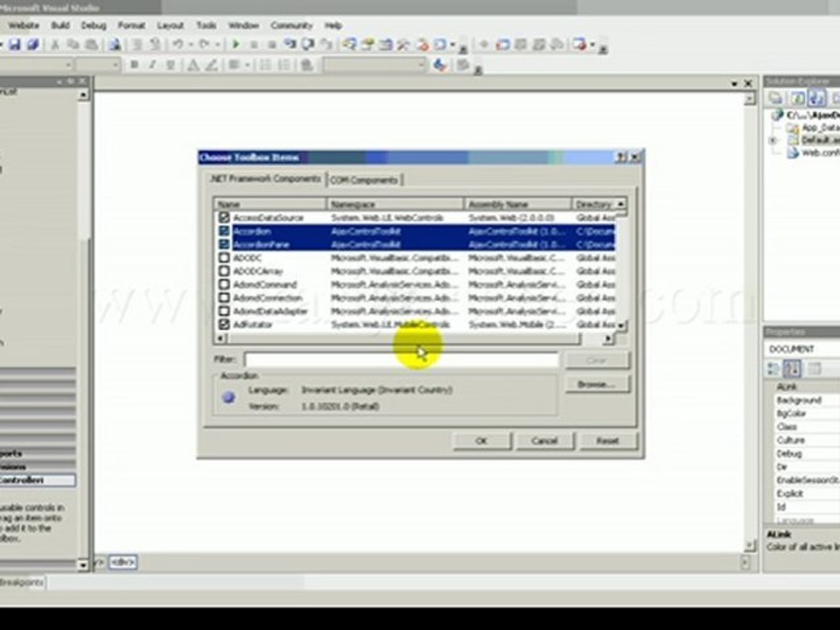Toggle Underline formatting icon
840x630 pixels.
171,65
